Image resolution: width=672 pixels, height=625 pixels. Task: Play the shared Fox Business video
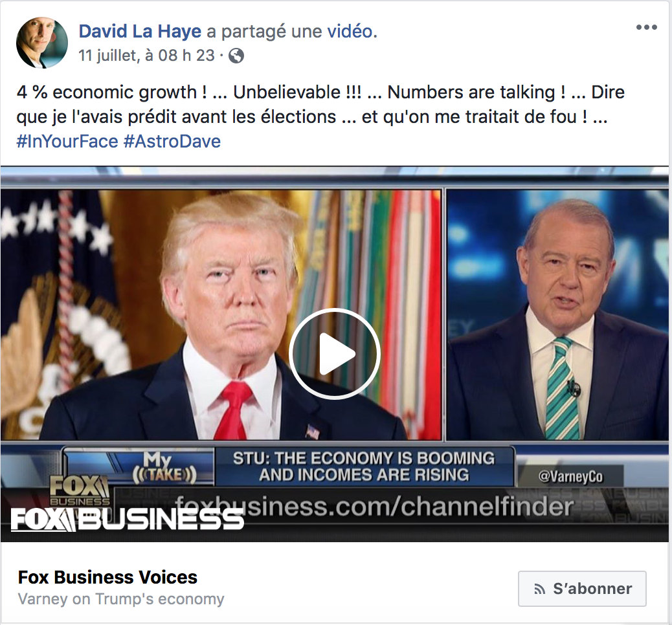tap(335, 354)
